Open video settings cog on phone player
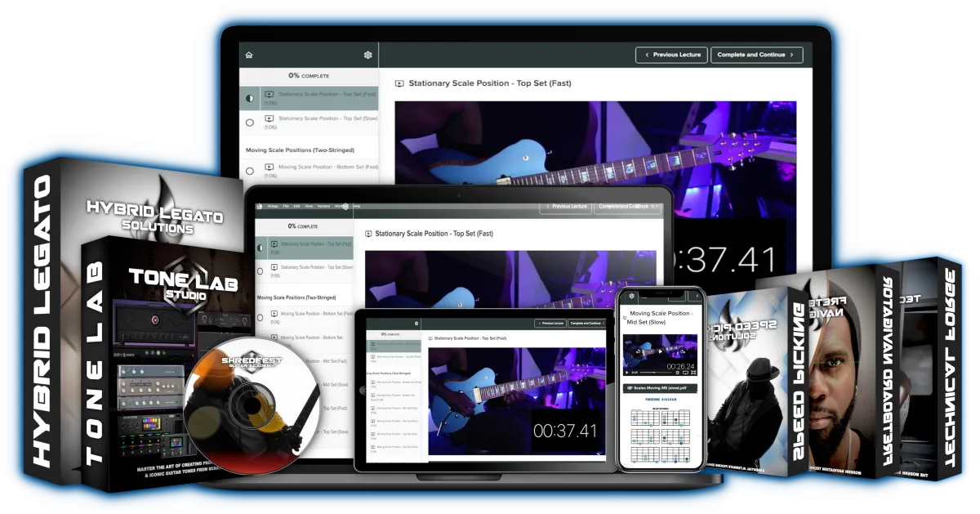Image resolution: width=980 pixels, height=514 pixels. click(678, 373)
